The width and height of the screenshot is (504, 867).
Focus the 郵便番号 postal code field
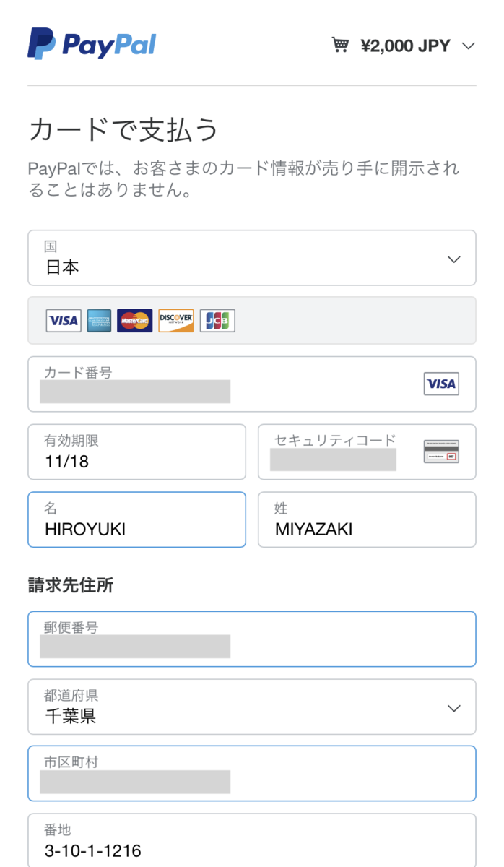(252, 639)
